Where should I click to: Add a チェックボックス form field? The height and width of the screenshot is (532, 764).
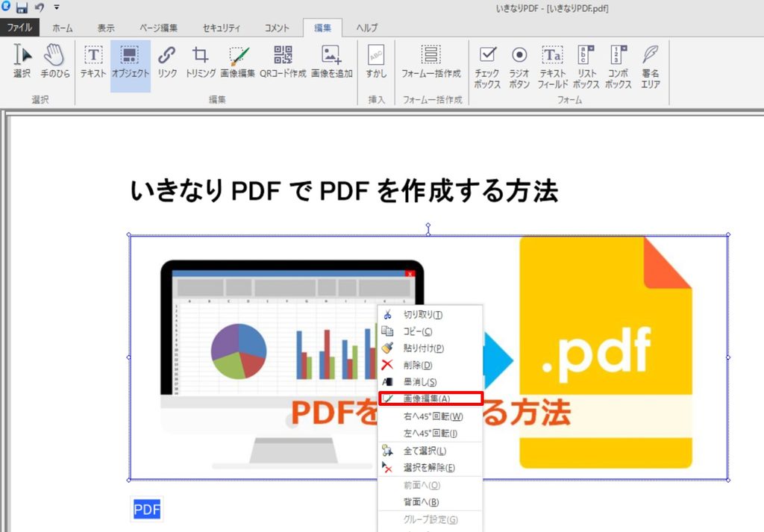pos(487,66)
